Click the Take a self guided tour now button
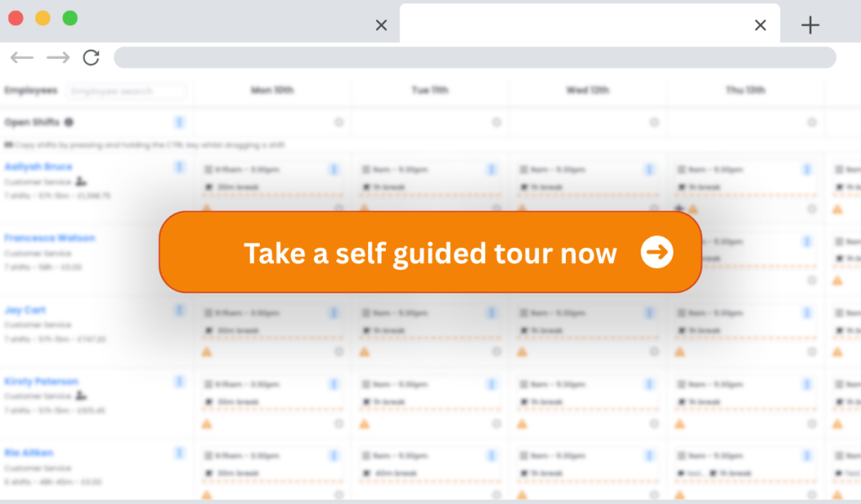 point(430,252)
